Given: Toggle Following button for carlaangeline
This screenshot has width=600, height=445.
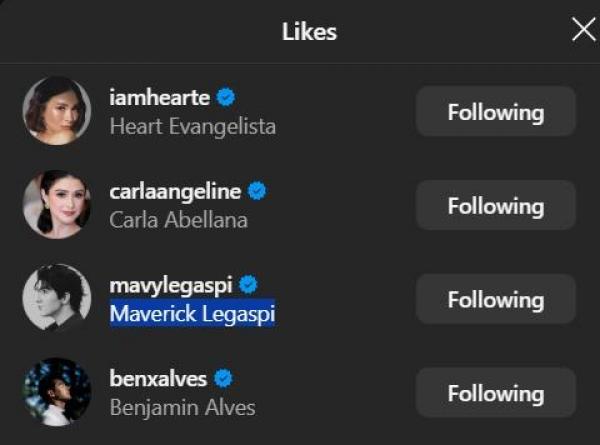Looking at the screenshot, I should click(495, 206).
